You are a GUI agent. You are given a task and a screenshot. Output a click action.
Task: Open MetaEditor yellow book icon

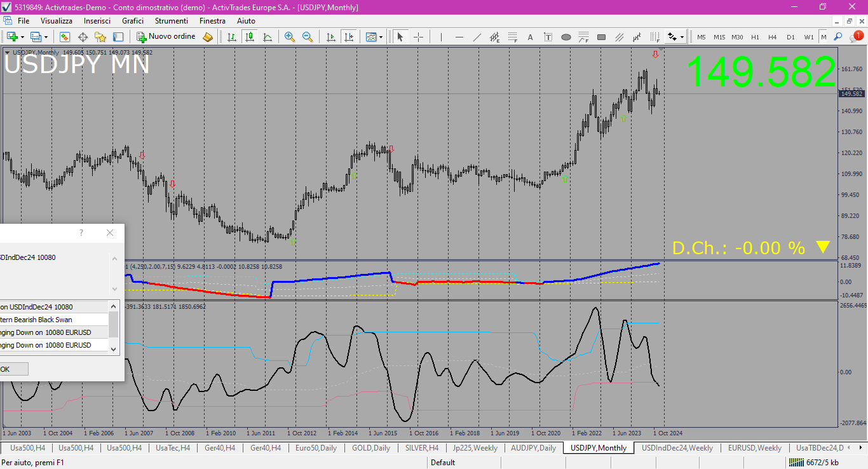(x=208, y=37)
